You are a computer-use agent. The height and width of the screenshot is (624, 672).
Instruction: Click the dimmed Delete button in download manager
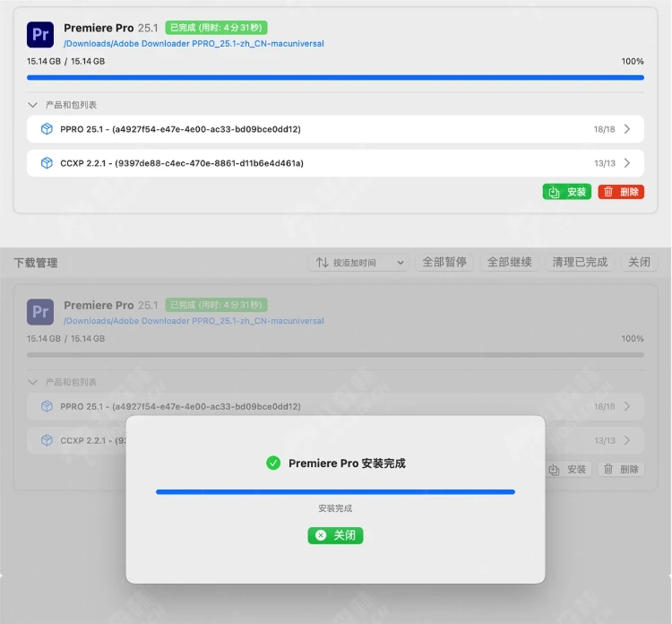tap(621, 469)
